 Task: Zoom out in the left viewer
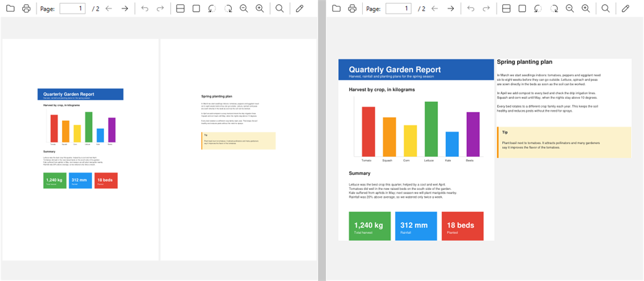point(244,9)
